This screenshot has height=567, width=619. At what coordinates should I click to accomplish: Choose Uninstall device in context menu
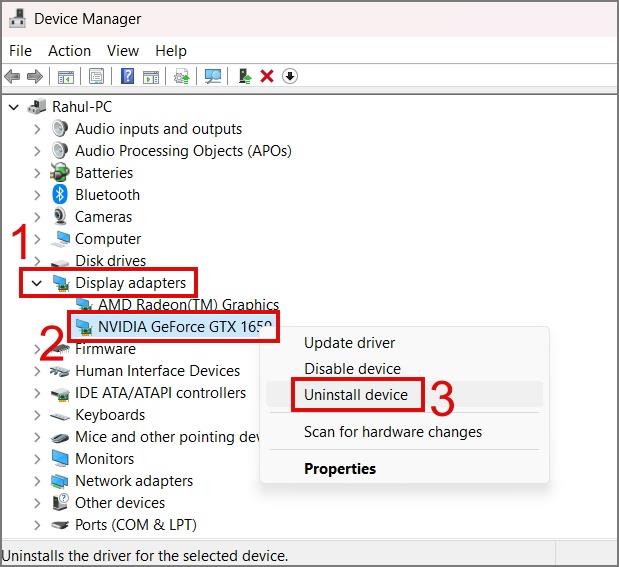[x=405, y=394]
